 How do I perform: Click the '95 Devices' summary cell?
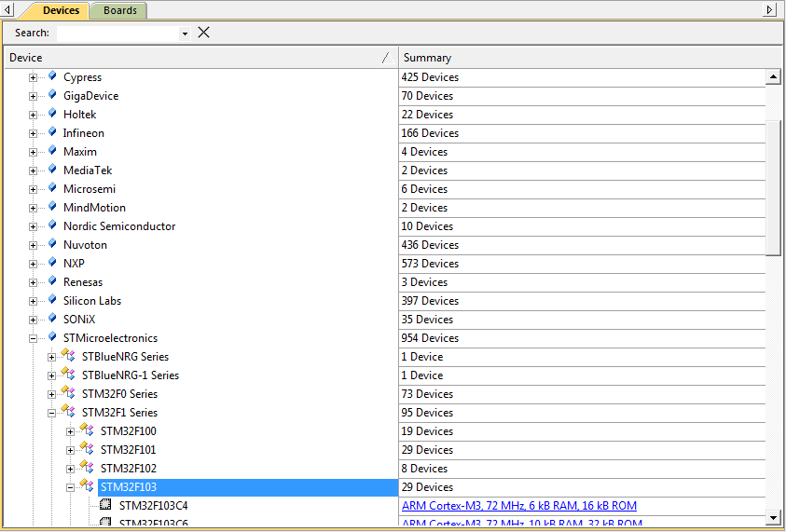coord(582,413)
